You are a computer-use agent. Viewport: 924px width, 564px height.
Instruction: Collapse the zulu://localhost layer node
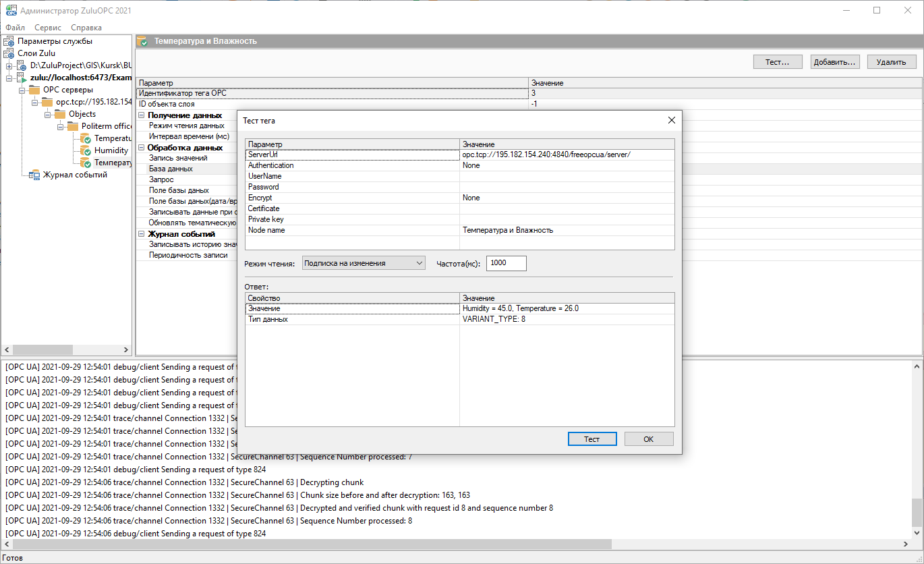9,78
